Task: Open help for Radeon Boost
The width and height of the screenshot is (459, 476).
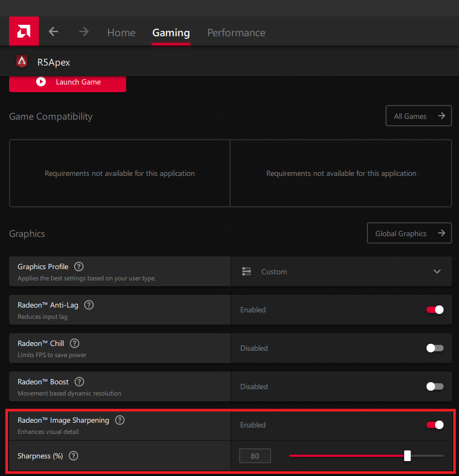Action: tap(79, 382)
